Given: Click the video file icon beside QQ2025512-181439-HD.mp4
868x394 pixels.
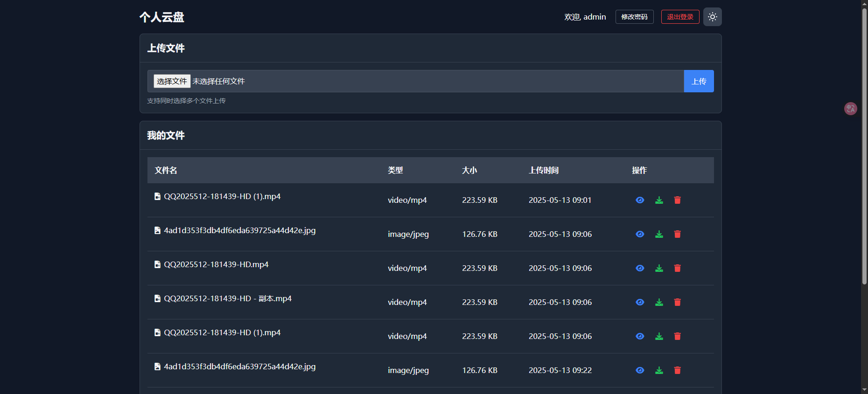Looking at the screenshot, I should pyautogui.click(x=157, y=264).
